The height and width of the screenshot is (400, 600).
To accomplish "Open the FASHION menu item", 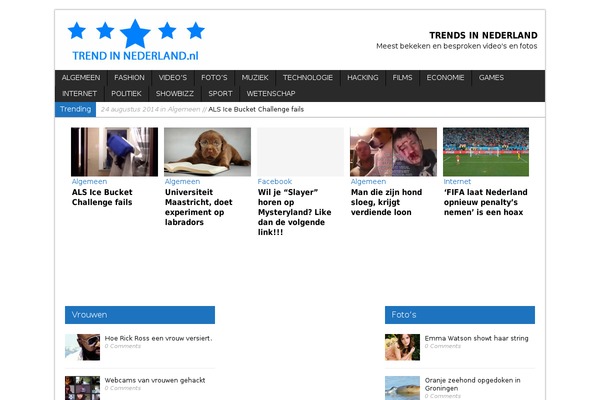I will 129,78.
